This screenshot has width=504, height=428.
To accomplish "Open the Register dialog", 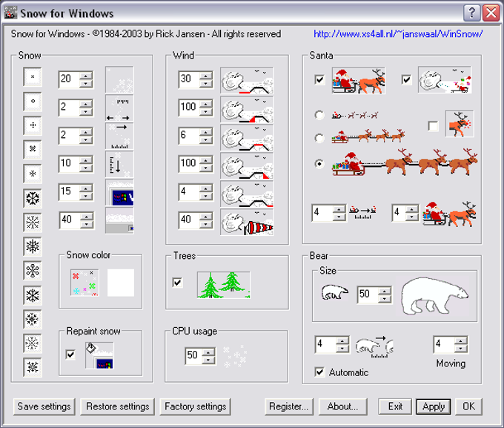I will click(x=288, y=406).
